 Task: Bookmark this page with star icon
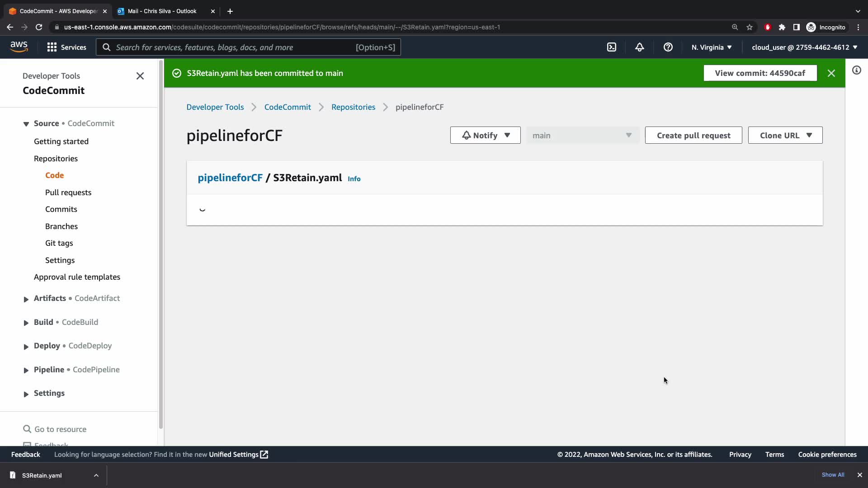[x=750, y=27]
